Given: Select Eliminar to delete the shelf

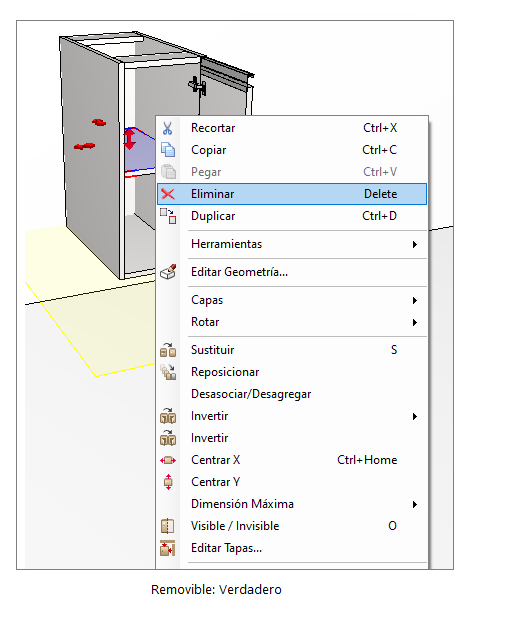Looking at the screenshot, I should tap(292, 194).
